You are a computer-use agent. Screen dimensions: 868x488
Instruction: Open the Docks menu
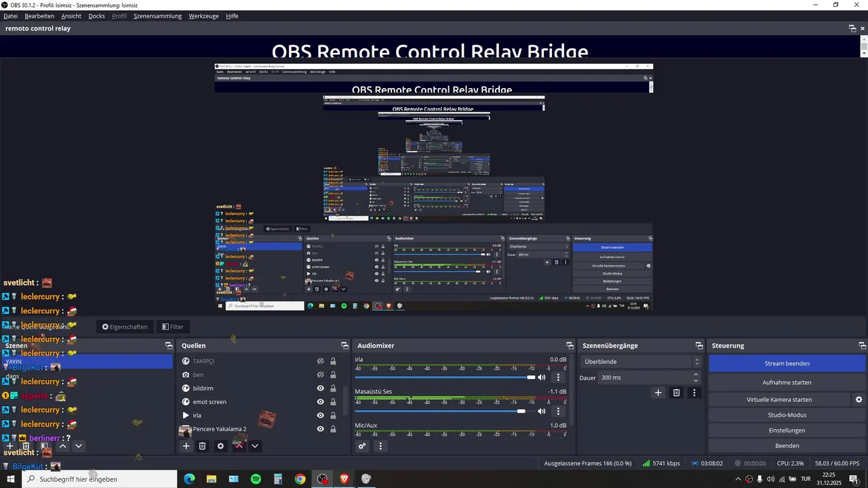[97, 16]
